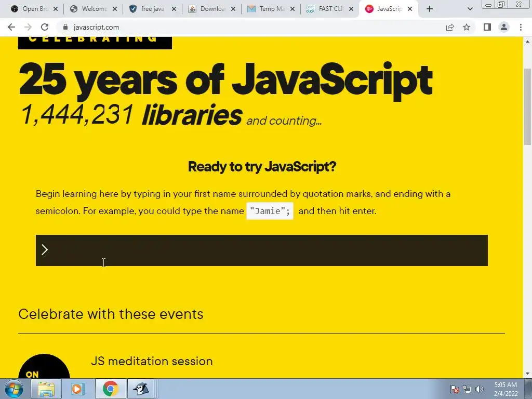Open the network tray icon

pos(467,389)
